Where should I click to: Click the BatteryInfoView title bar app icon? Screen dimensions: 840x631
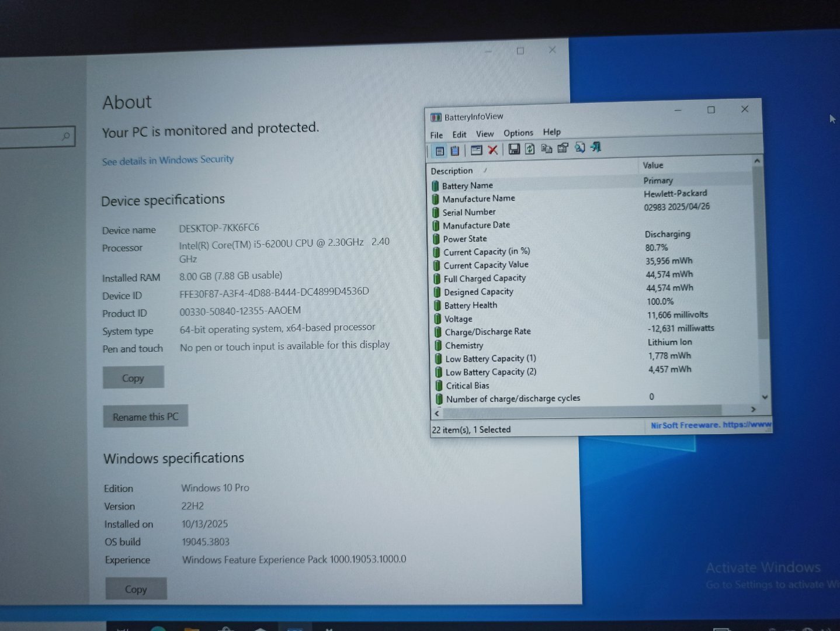pyautogui.click(x=436, y=117)
